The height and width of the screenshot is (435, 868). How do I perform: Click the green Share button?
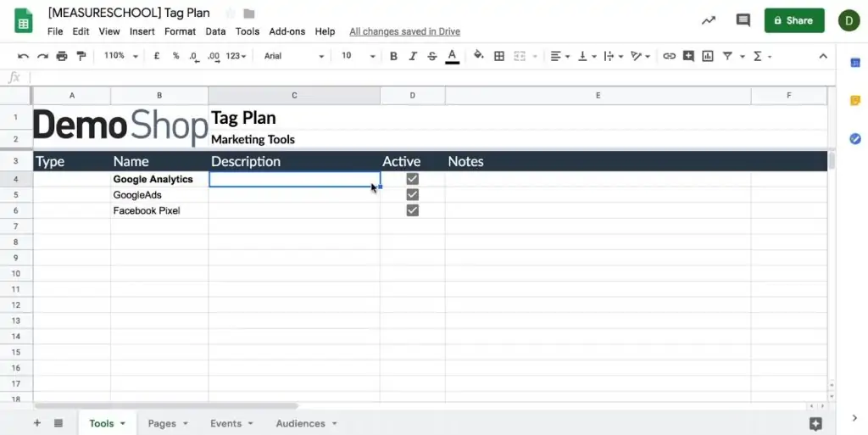click(x=794, y=20)
